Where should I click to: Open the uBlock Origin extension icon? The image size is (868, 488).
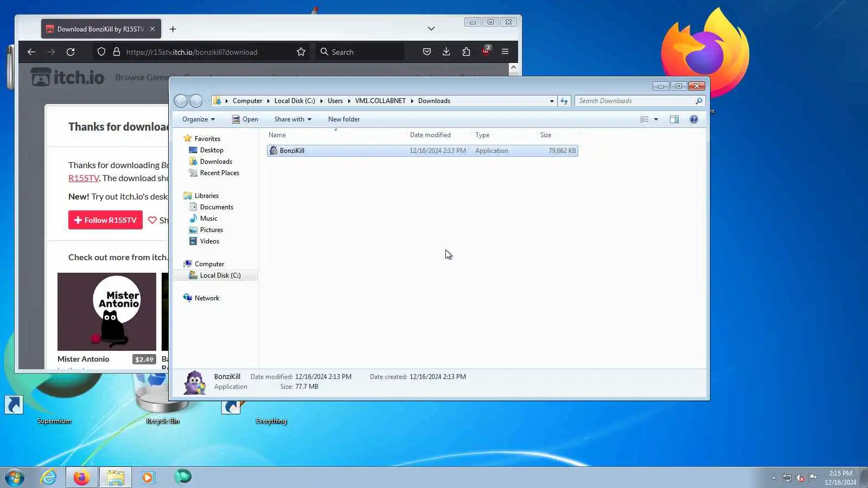486,52
